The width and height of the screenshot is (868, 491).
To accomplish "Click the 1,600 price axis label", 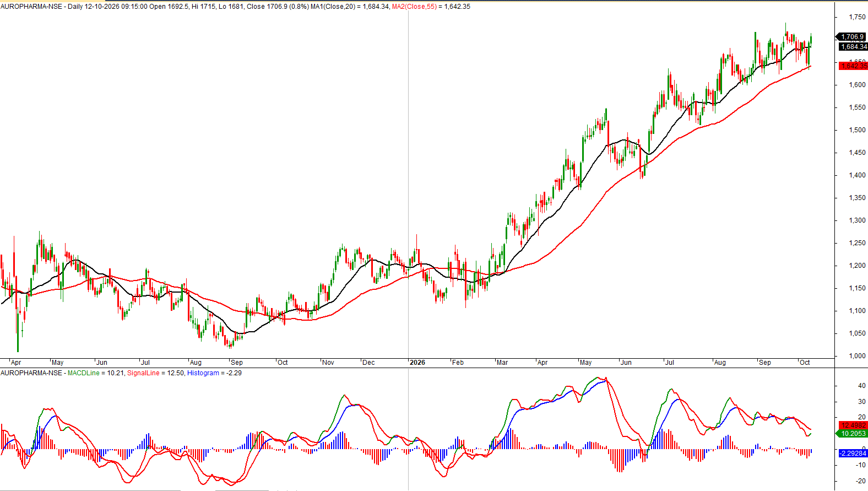I will [x=857, y=85].
